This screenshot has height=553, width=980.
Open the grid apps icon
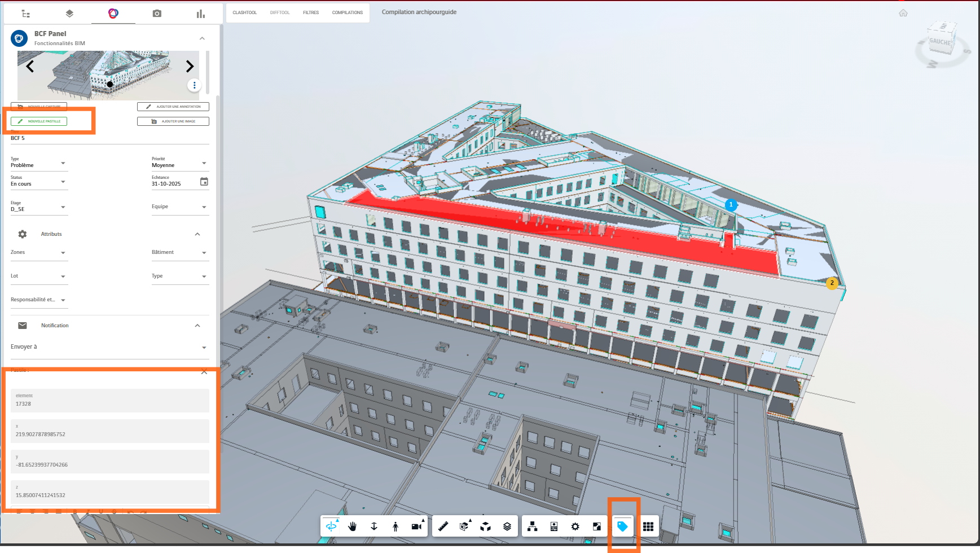648,526
